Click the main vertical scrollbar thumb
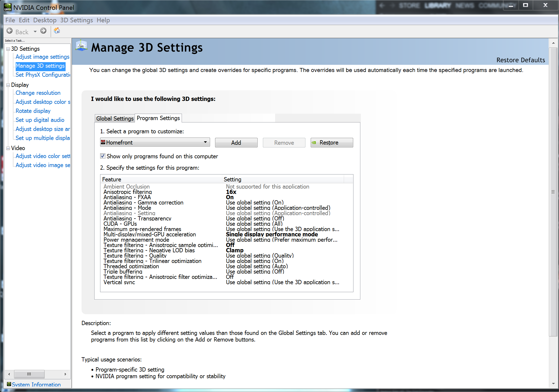Image resolution: width=559 pixels, height=392 pixels. 553,192
